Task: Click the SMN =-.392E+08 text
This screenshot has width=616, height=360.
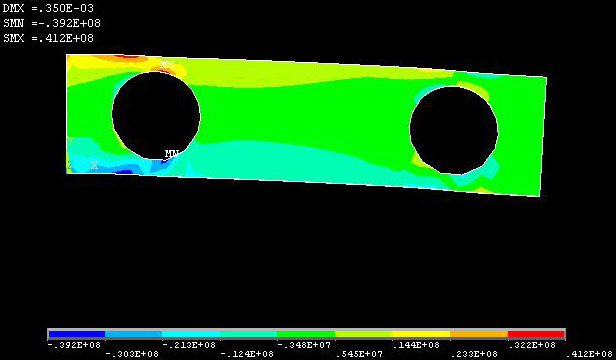Action: [52, 23]
